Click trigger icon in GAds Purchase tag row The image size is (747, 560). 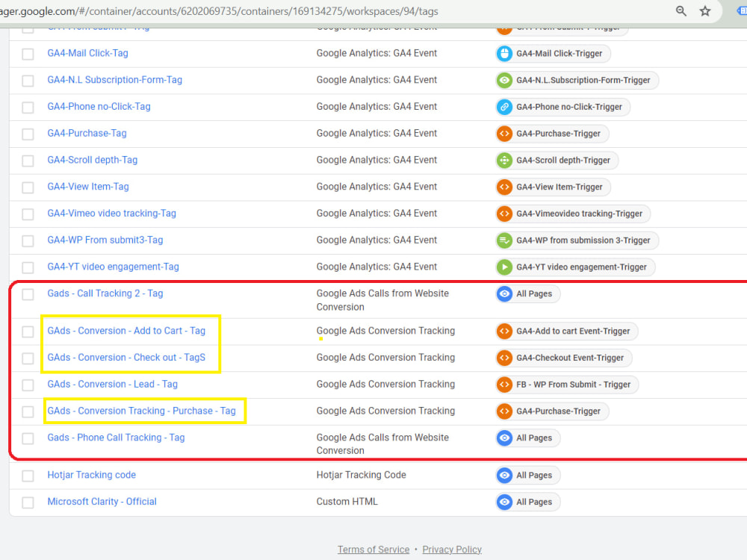click(x=504, y=411)
